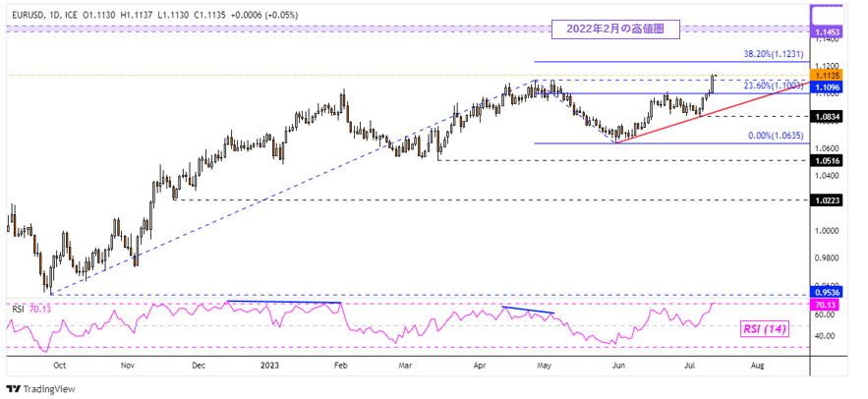Image resolution: width=868 pixels, height=399 pixels.
Task: Click the May label on time axis
Action: pyautogui.click(x=546, y=366)
